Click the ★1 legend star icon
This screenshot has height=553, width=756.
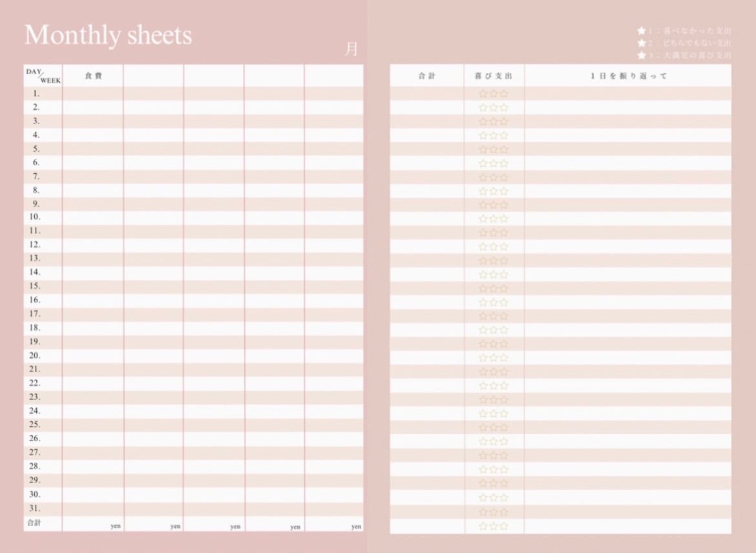coord(641,30)
